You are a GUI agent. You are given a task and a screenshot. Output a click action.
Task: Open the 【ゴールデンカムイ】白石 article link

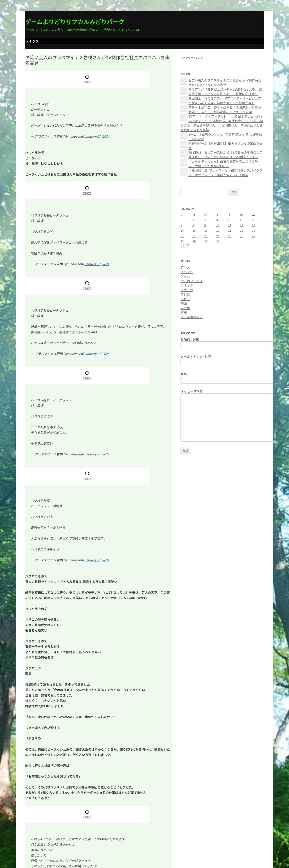coord(223,164)
